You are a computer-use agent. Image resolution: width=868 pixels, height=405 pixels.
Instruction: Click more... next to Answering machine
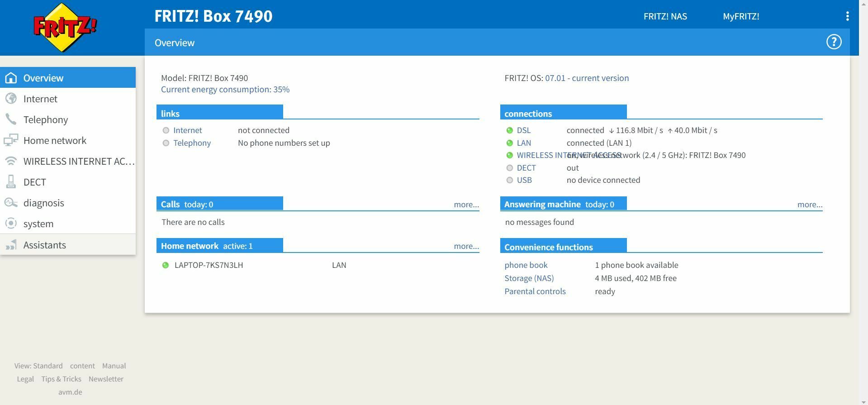coord(810,205)
